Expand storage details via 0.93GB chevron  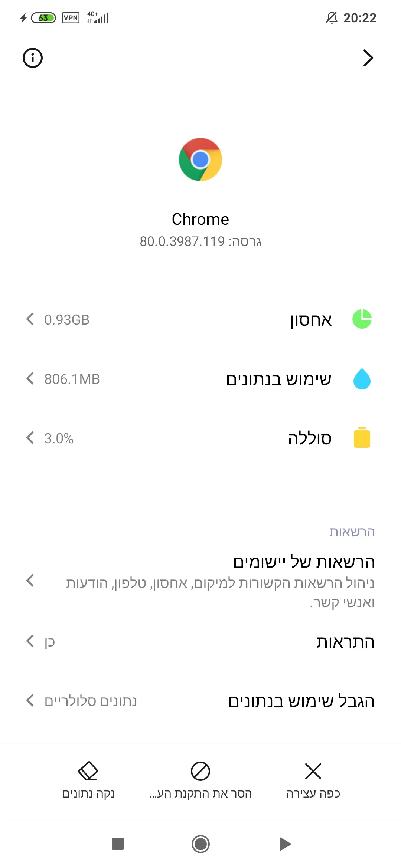coord(30,319)
